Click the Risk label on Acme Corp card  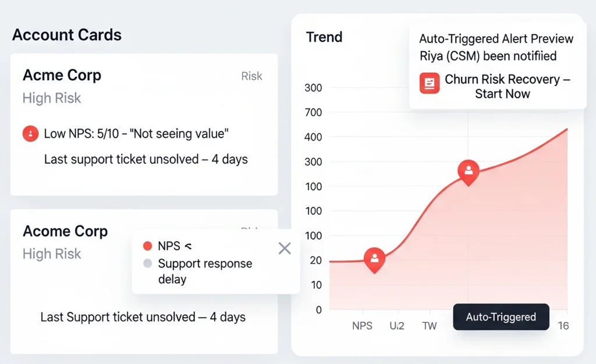point(251,76)
